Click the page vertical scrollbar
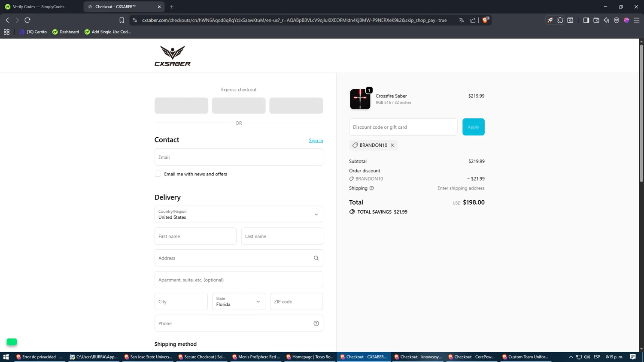 pyautogui.click(x=641, y=113)
